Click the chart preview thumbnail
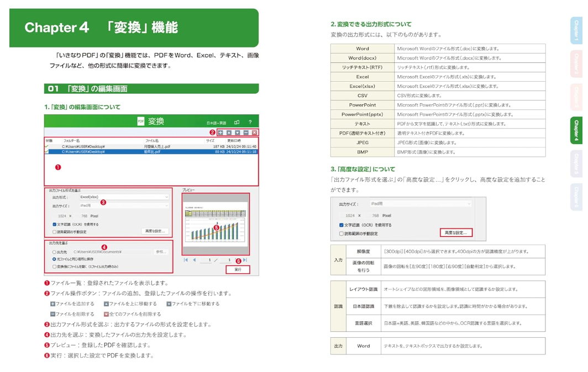This screenshot has height=372, width=588. tap(216, 223)
